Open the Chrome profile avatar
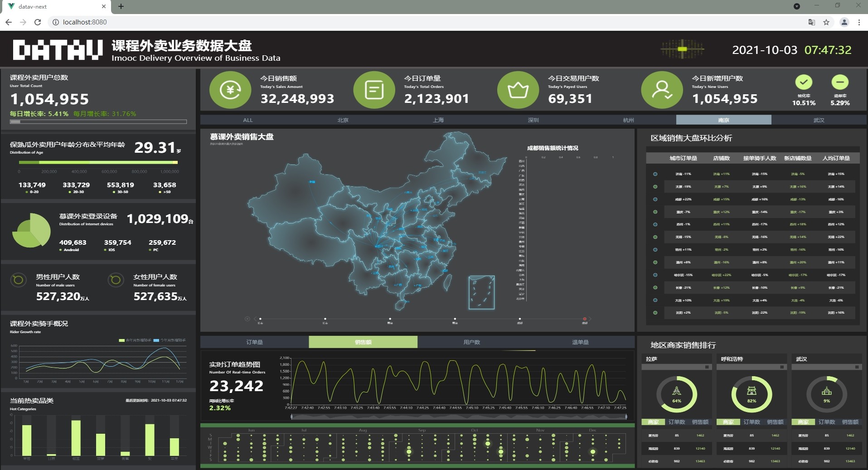Viewport: 868px width, 470px height. point(844,22)
